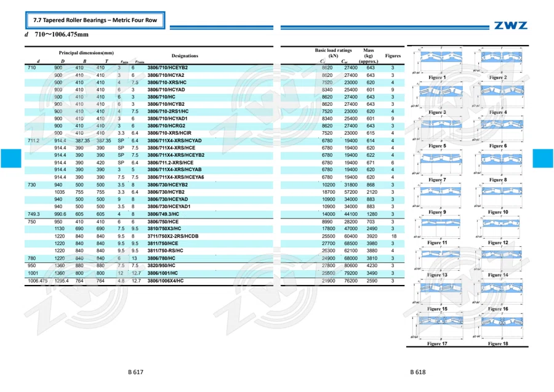Screen dimensions: 554x392
Task: Click the bore diameter value 1006.475
Action: 38,281
